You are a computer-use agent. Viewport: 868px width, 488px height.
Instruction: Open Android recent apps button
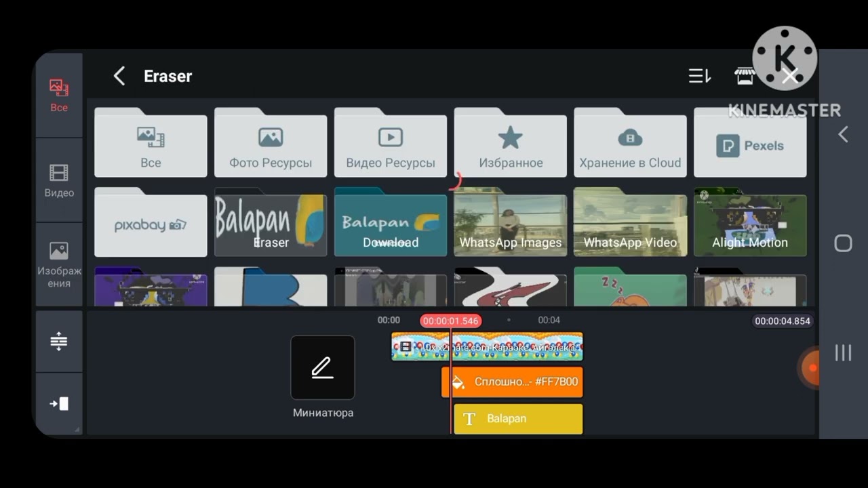[843, 352]
